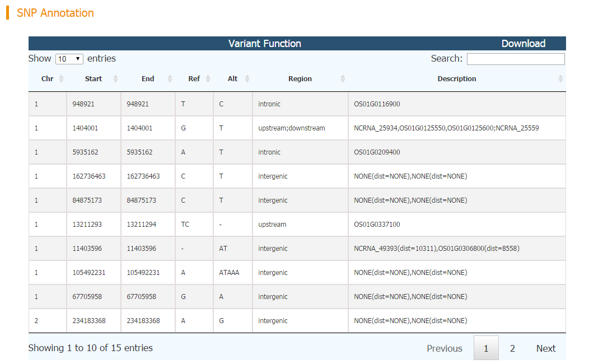Click the Region column header label
The height and width of the screenshot is (364, 589).
[300, 79]
